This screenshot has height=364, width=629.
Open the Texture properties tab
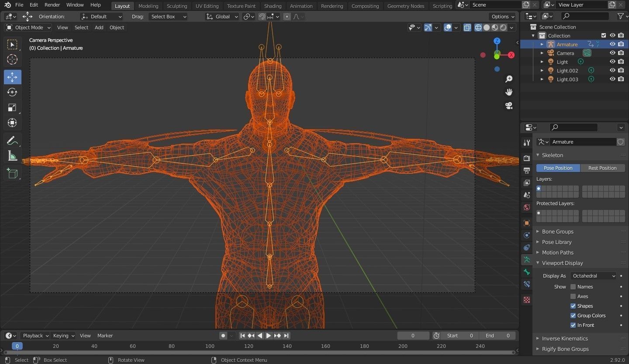(x=527, y=300)
